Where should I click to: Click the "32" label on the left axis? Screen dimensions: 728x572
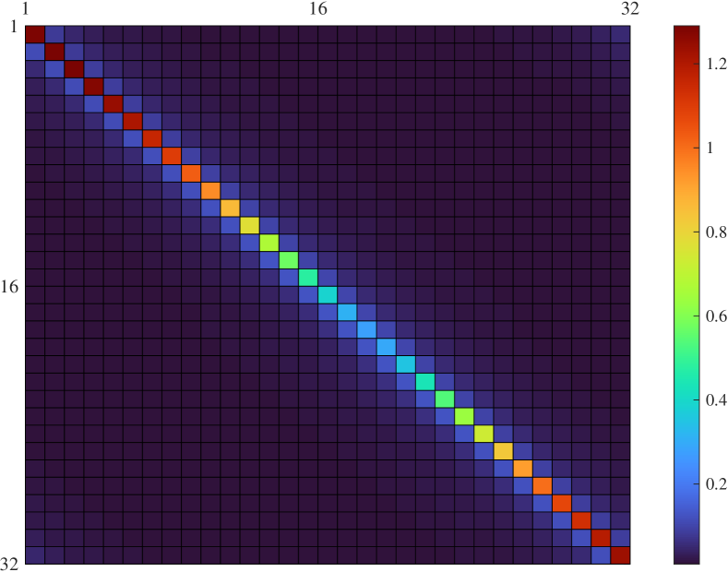pos(10,564)
